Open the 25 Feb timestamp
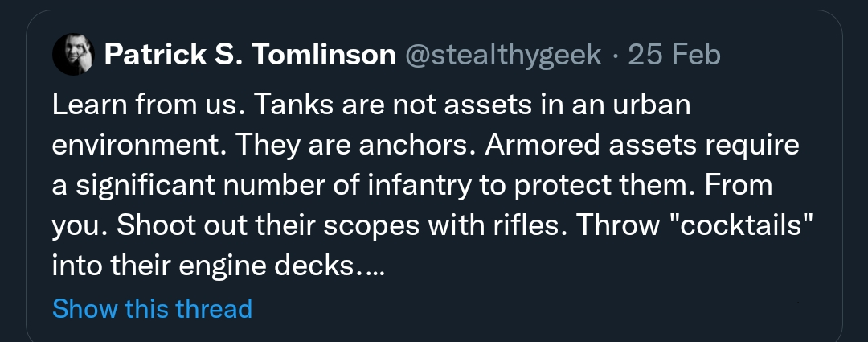Viewport: 868px width, 342px height. pyautogui.click(x=674, y=55)
